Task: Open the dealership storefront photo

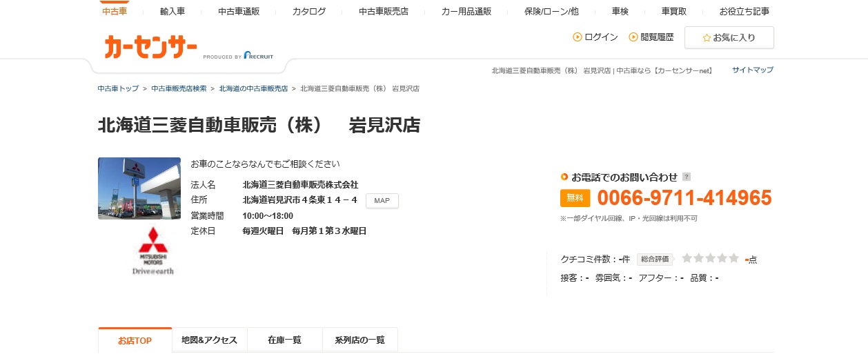Action: [139, 188]
